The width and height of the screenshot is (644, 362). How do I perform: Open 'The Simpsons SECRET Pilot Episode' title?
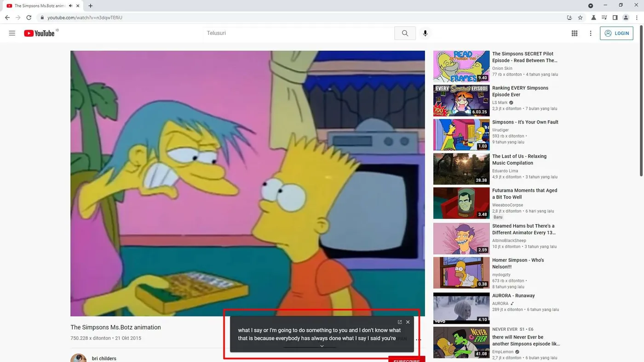pyautogui.click(x=525, y=57)
